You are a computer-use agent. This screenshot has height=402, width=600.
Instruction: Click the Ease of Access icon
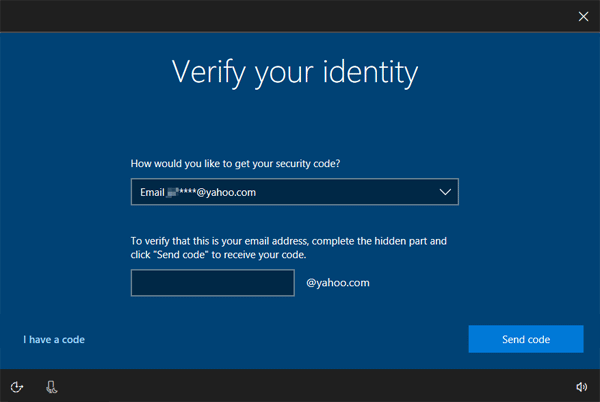(x=17, y=386)
